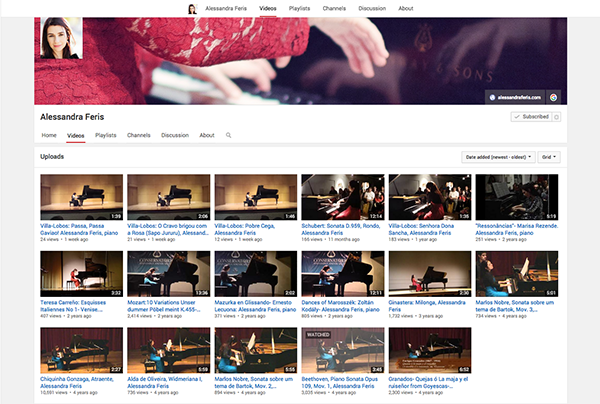Open the Villa-Lobos Passa, Passa Gaviao video title
Viewport: 600px width, 404px height.
tap(79, 229)
